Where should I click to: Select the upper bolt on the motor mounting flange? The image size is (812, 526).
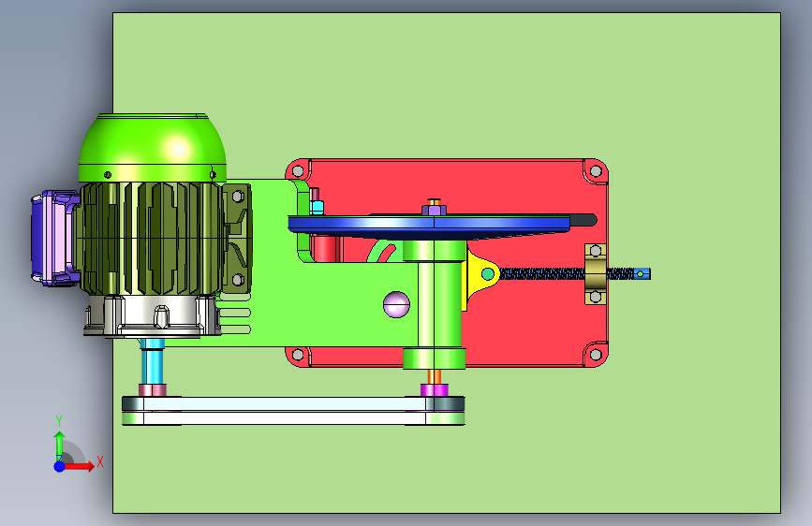click(238, 197)
